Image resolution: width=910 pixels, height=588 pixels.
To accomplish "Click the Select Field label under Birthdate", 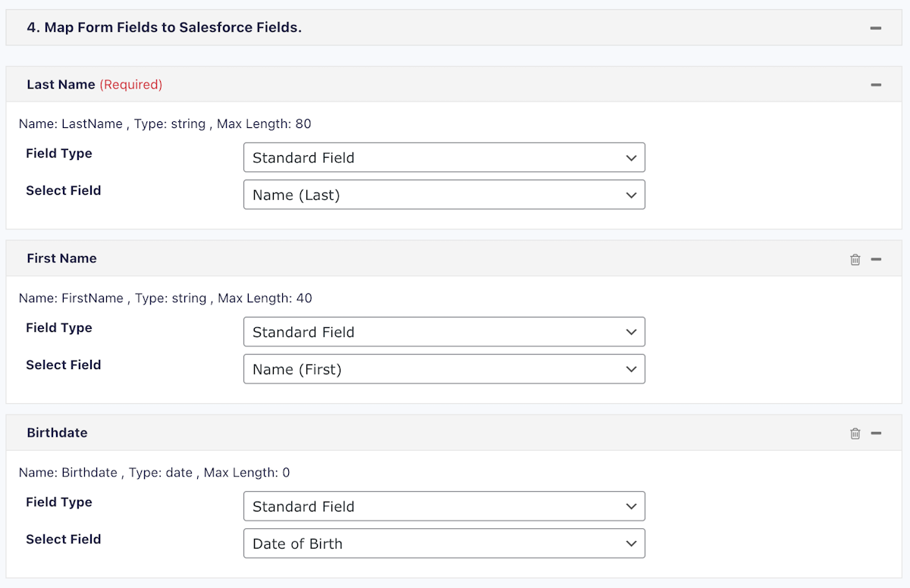I will (x=64, y=539).
